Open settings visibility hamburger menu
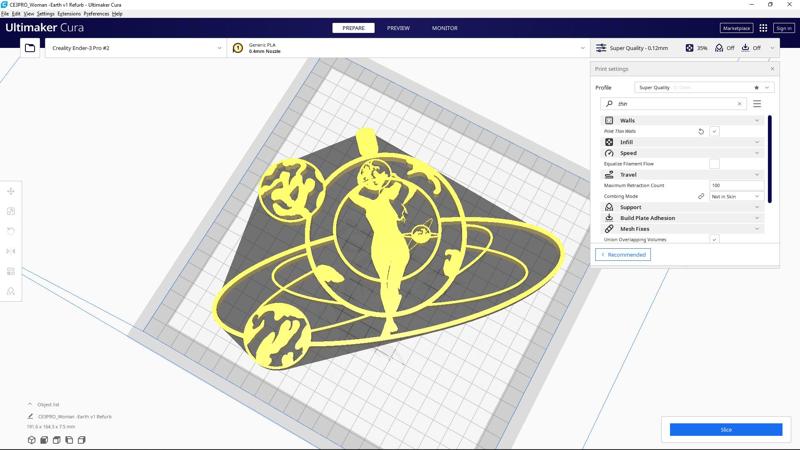Image resolution: width=800 pixels, height=450 pixels. (757, 104)
